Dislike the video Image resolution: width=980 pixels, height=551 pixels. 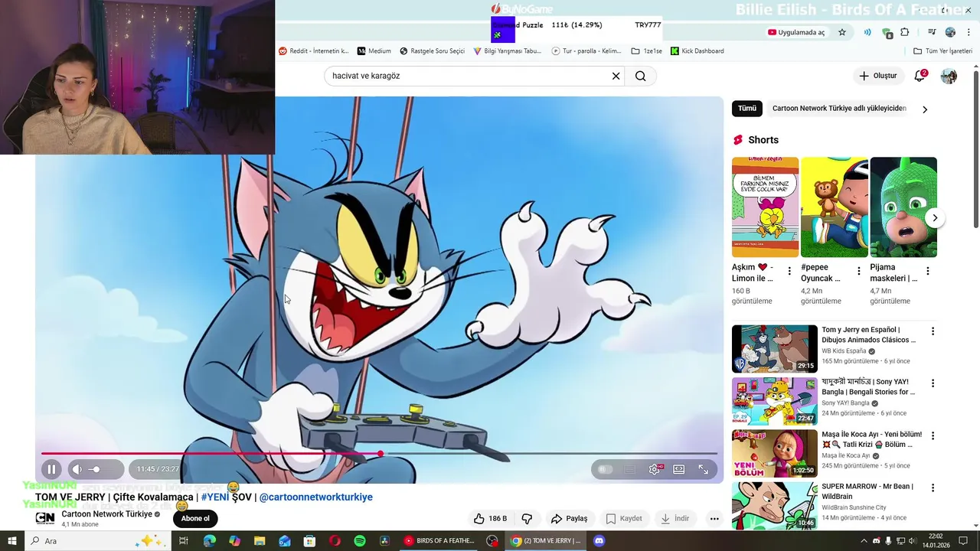point(527,518)
